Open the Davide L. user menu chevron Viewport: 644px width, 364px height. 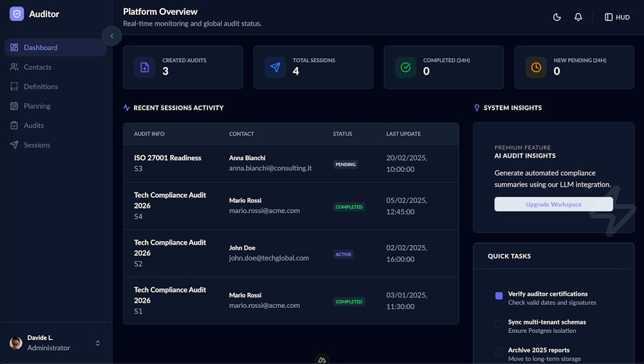tap(98, 343)
